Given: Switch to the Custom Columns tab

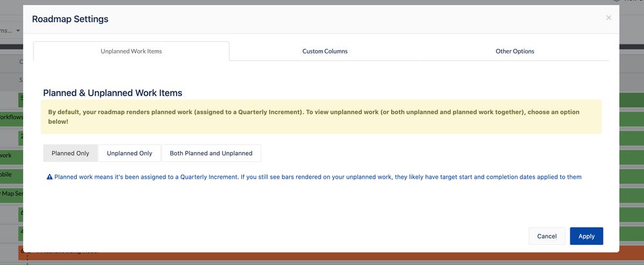Looking at the screenshot, I should click(325, 52).
